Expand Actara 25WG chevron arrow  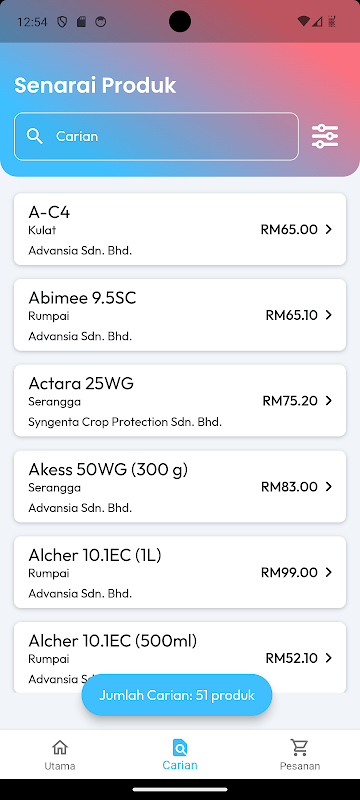(x=329, y=401)
